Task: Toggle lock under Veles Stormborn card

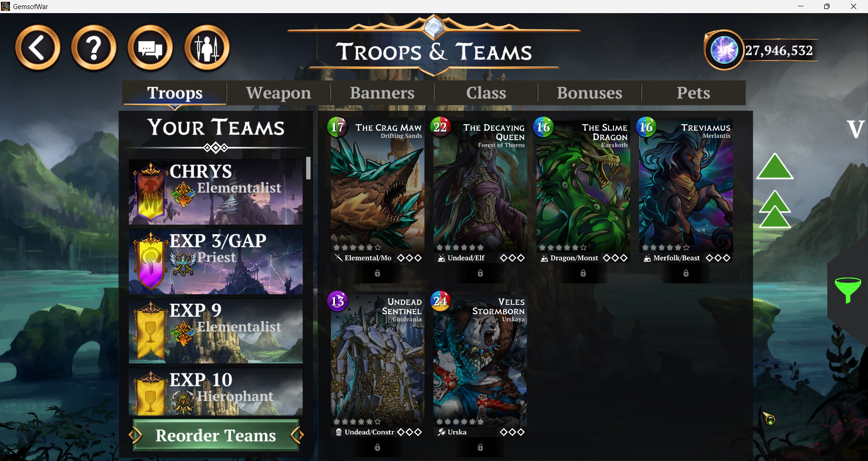Action: pyautogui.click(x=480, y=447)
